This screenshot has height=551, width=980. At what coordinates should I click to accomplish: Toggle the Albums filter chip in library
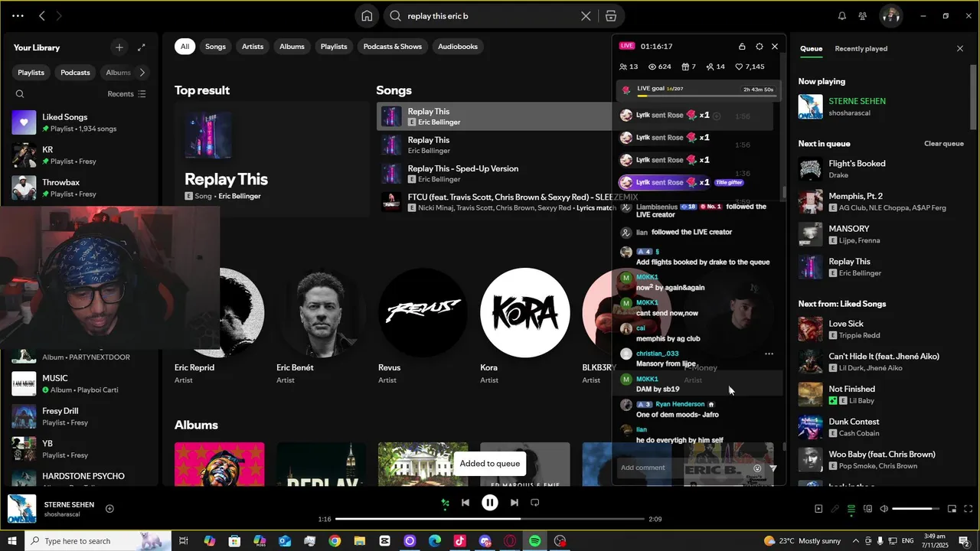[118, 73]
